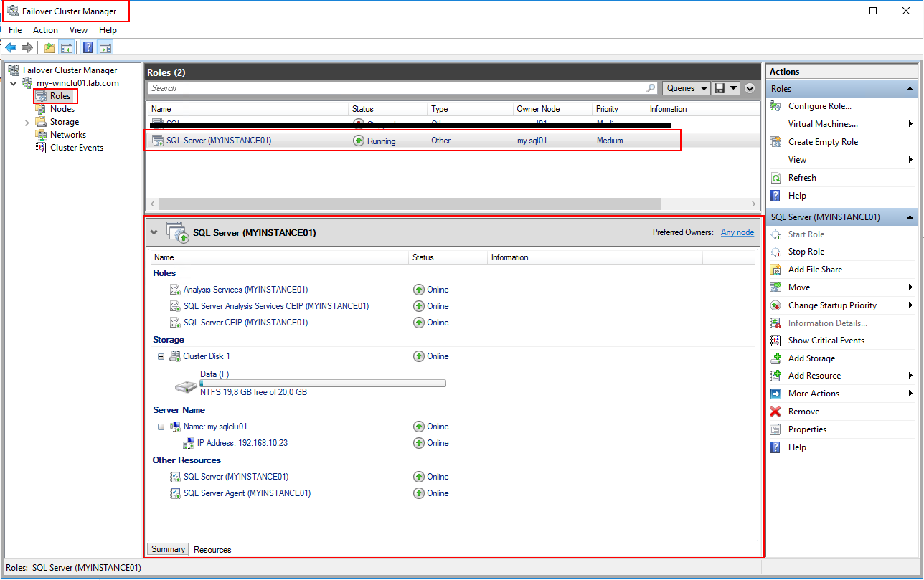
Task: Switch to the Resources tab
Action: tap(212, 550)
